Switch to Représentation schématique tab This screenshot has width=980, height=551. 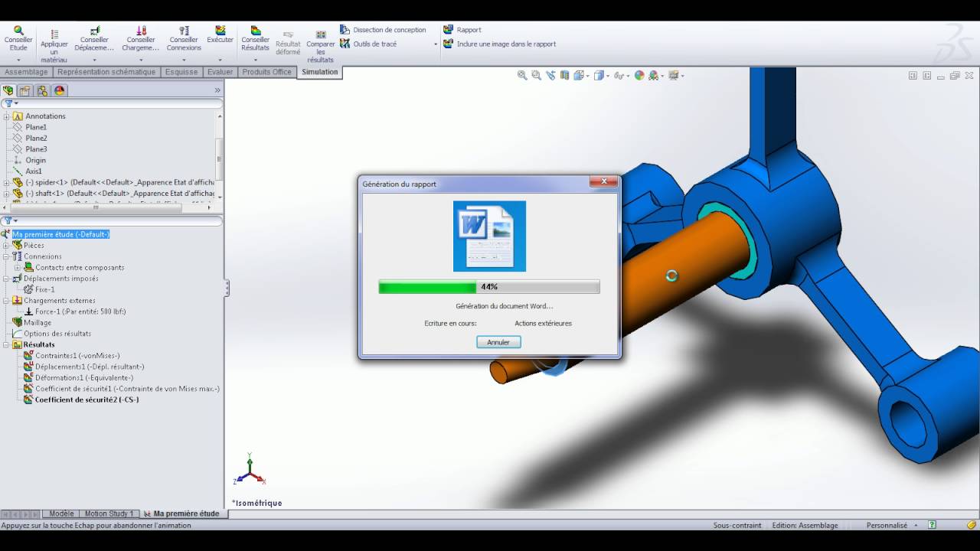point(106,72)
